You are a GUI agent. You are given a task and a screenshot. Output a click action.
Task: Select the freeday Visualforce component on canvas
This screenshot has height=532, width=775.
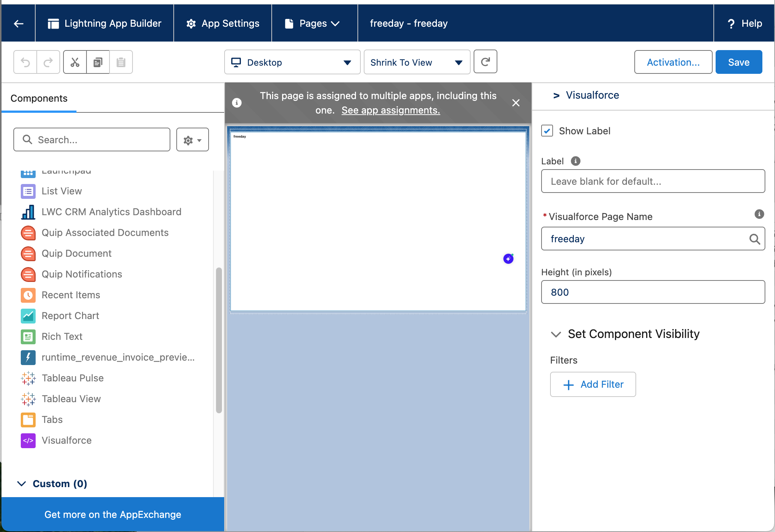(378, 221)
